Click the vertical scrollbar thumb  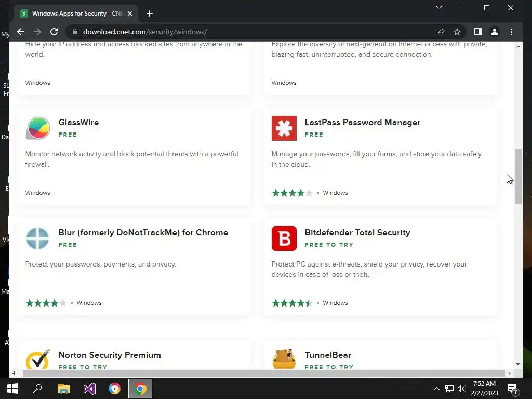click(x=518, y=177)
